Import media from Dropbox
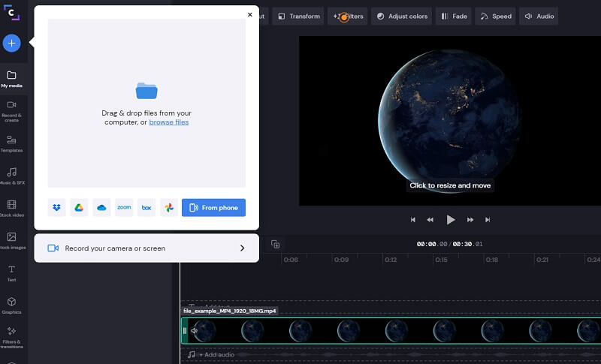 tap(57, 207)
